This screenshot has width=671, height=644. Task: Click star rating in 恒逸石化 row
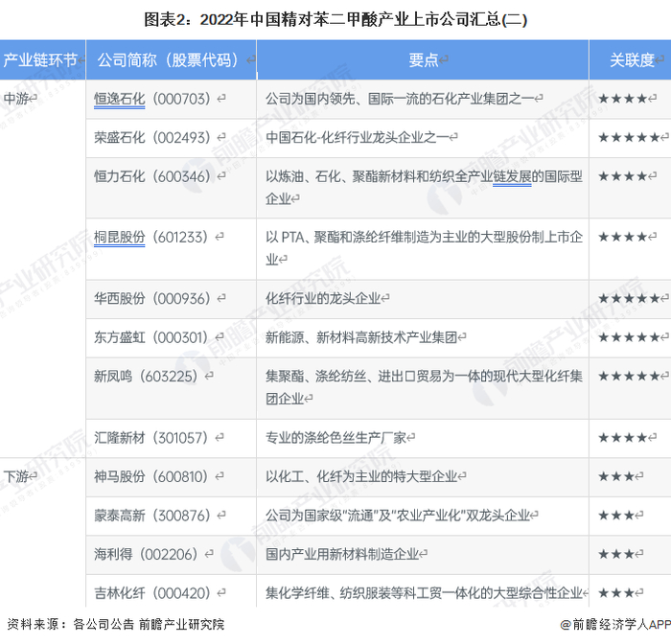(623, 99)
